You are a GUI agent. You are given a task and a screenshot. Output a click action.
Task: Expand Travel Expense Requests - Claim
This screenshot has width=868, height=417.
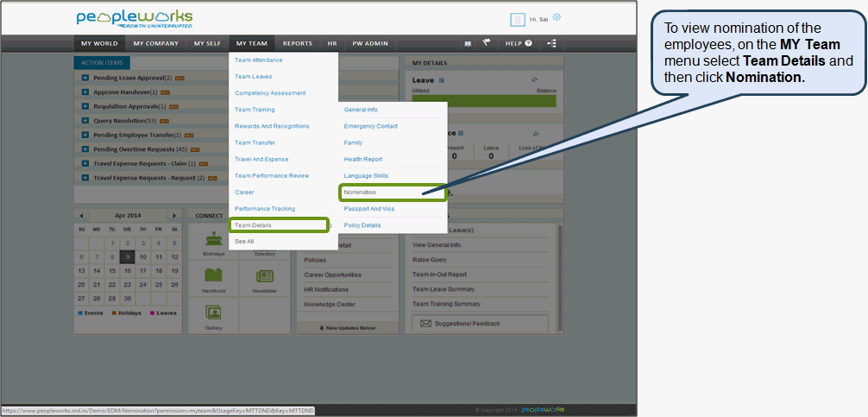tap(85, 164)
